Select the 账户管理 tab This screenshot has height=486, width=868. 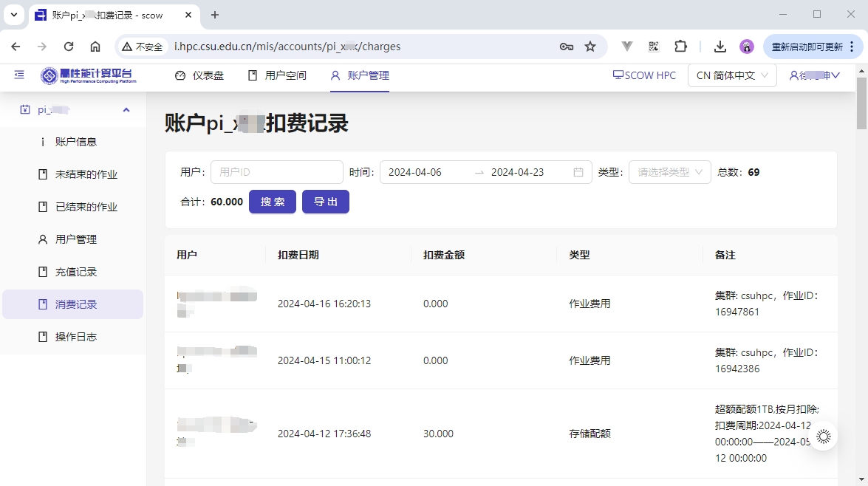click(x=360, y=75)
